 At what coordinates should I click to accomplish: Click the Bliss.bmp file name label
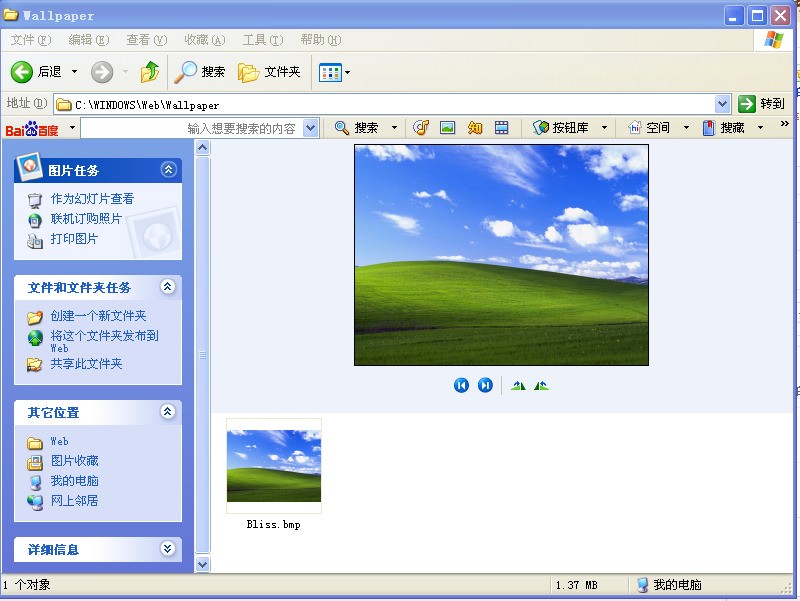click(x=273, y=524)
